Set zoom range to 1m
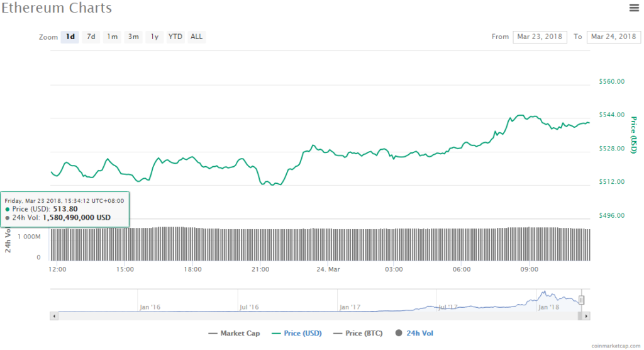Screen dimensions: 644x350 point(112,37)
